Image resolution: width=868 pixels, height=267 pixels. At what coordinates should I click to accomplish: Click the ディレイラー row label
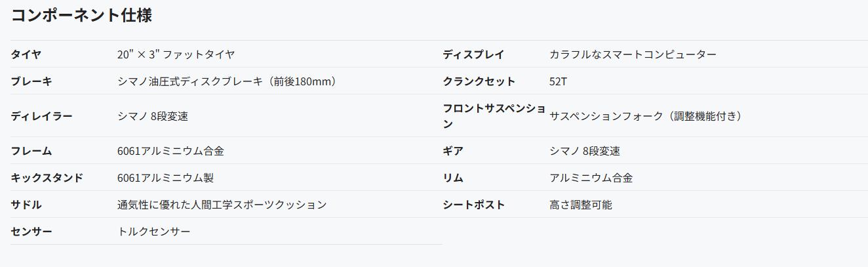41,116
